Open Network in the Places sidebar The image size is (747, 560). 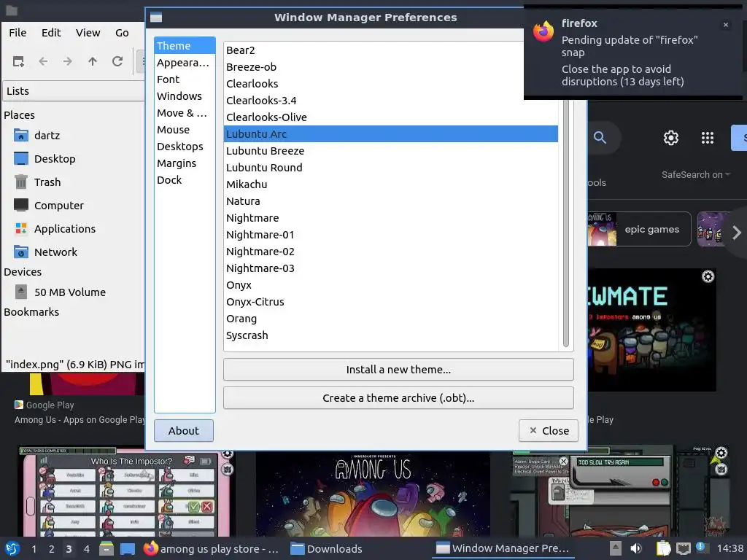pyautogui.click(x=55, y=252)
